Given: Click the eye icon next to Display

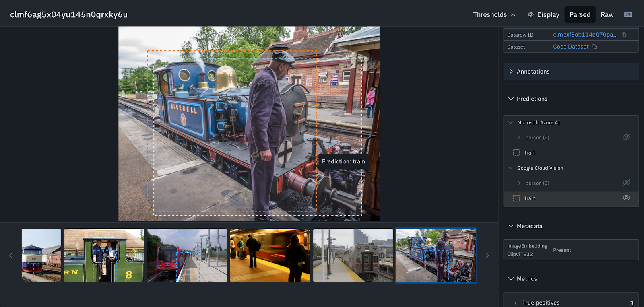Looking at the screenshot, I should [x=531, y=14].
